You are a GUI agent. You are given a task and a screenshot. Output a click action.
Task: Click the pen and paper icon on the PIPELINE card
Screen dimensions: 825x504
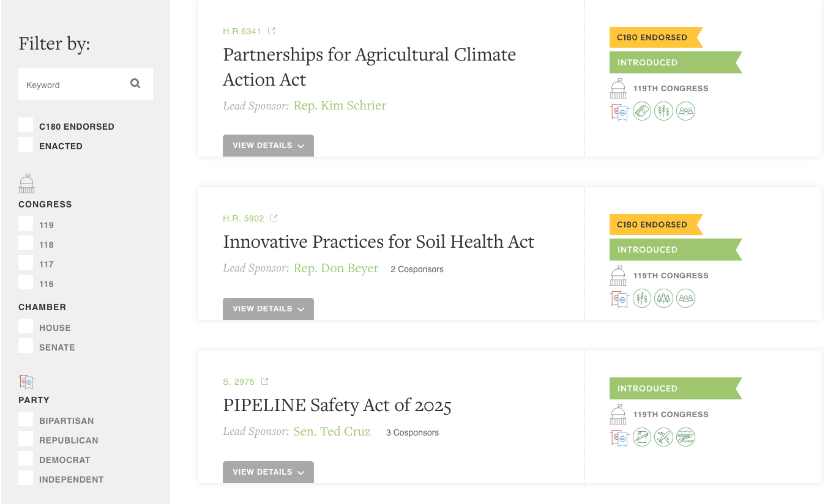click(x=642, y=437)
